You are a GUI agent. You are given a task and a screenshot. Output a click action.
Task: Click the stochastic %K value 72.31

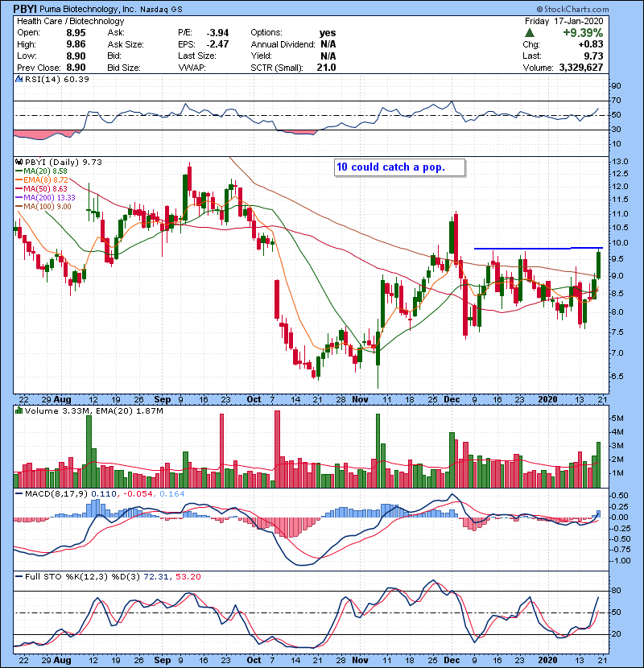[x=156, y=576]
